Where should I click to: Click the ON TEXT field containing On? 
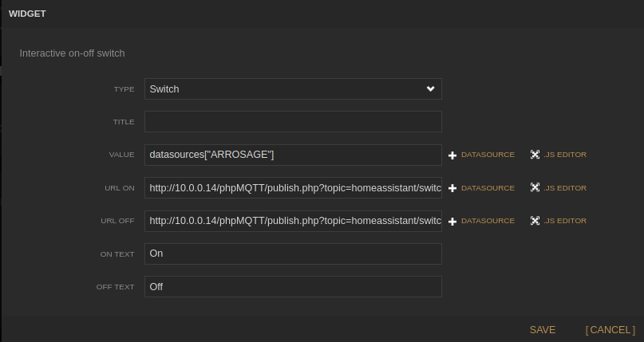tap(293, 254)
